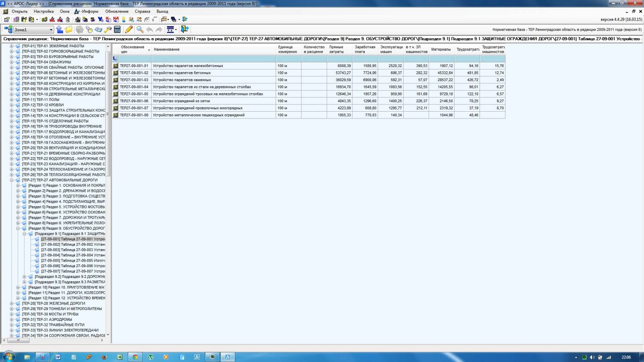
Task: Click the tree structure icon beside Зона:1
Action: 8,30
